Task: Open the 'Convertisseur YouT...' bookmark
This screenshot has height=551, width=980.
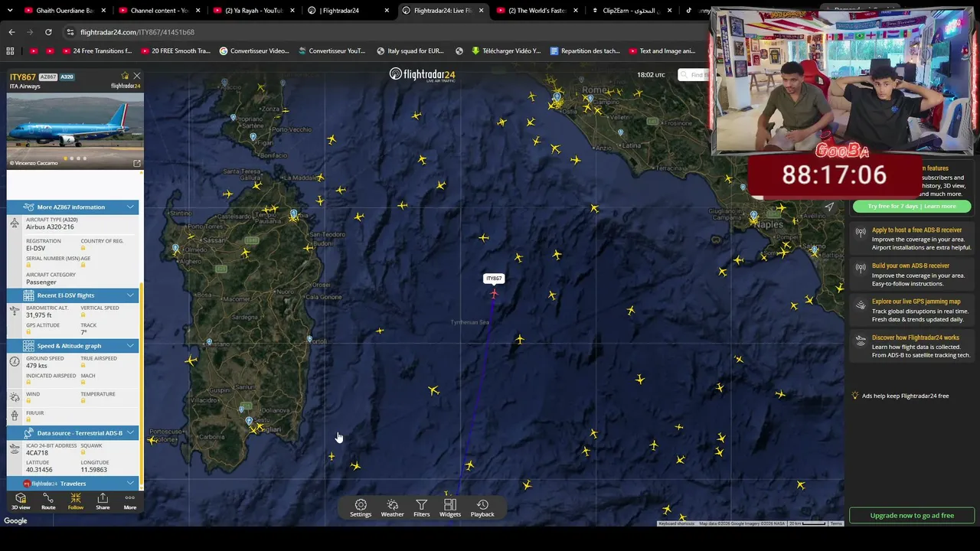Action: click(332, 51)
